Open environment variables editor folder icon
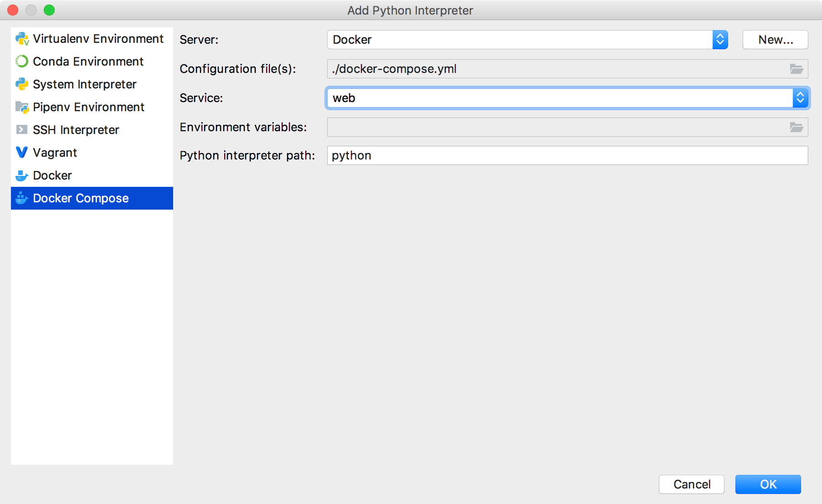This screenshot has height=504, width=822. (796, 127)
